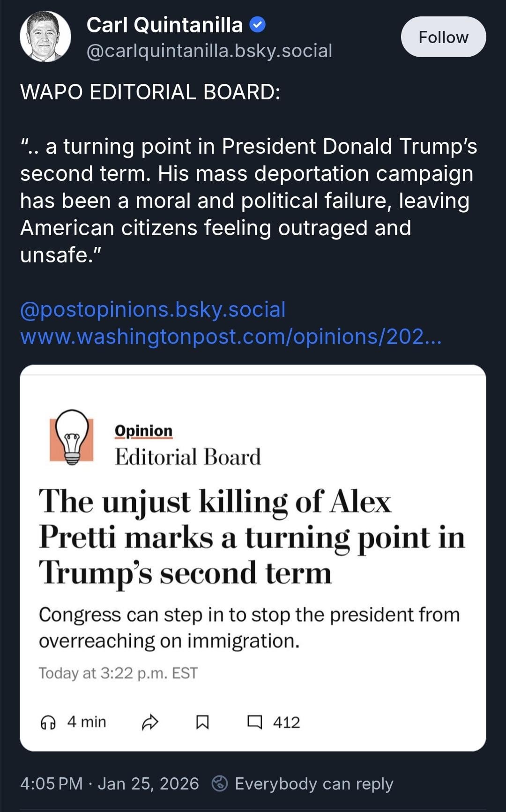The image size is (506, 812).
Task: Click the globe reply-settings icon
Action: (x=220, y=783)
